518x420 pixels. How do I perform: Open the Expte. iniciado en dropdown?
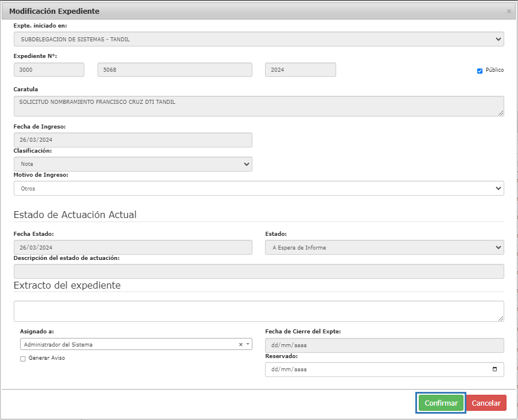[258, 39]
